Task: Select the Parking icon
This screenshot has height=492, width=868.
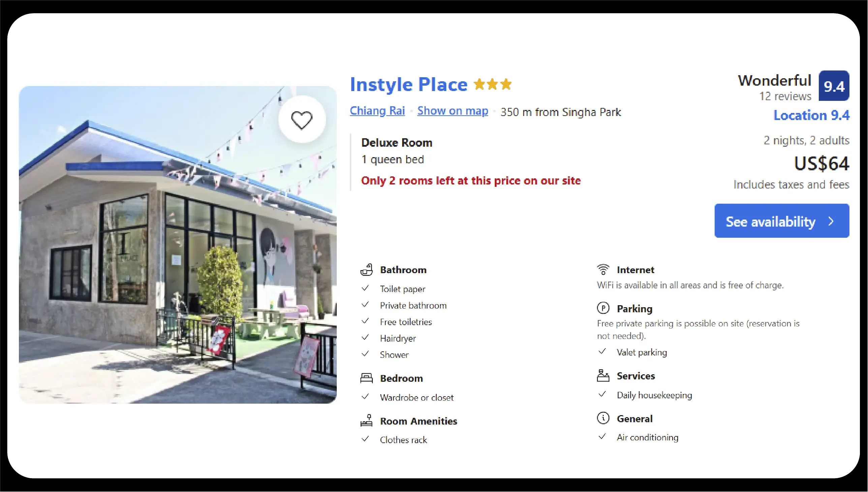Action: (603, 308)
